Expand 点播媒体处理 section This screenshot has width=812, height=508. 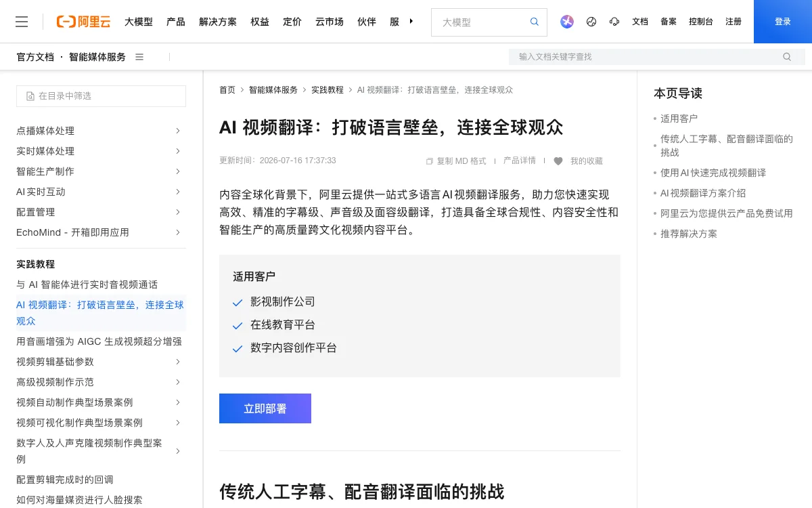click(x=177, y=131)
